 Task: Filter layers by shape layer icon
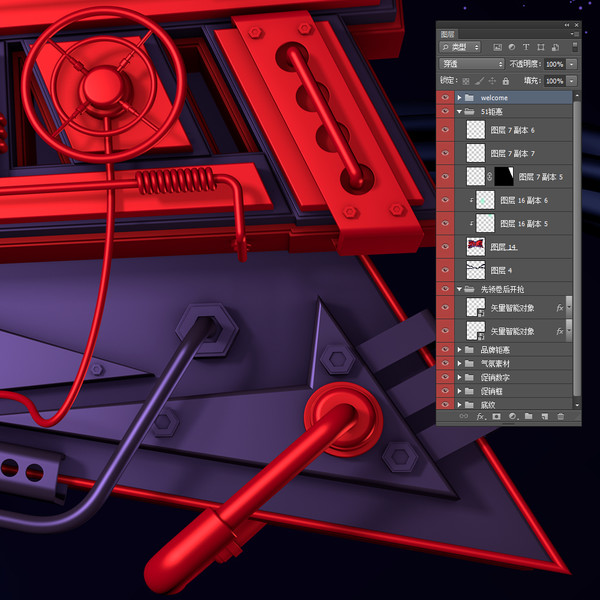coord(541,47)
